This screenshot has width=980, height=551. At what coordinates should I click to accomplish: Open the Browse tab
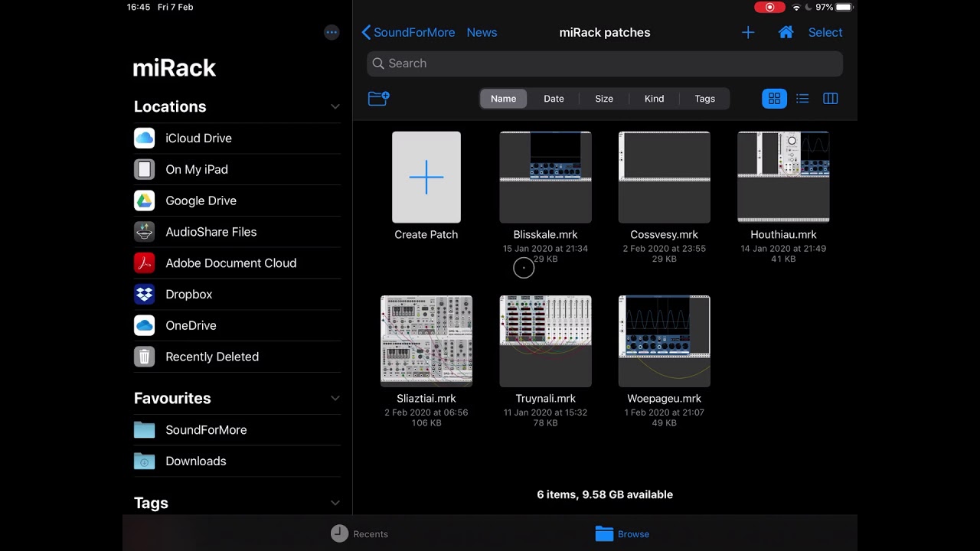[x=622, y=533]
